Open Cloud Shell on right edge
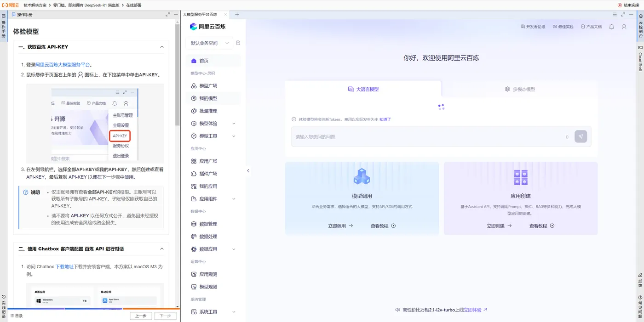 pos(640,58)
